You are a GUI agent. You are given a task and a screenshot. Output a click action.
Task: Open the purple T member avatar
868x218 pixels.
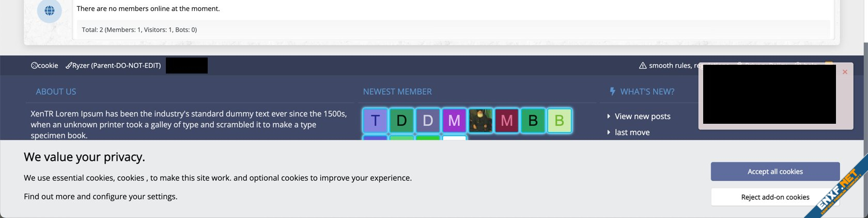tap(376, 121)
